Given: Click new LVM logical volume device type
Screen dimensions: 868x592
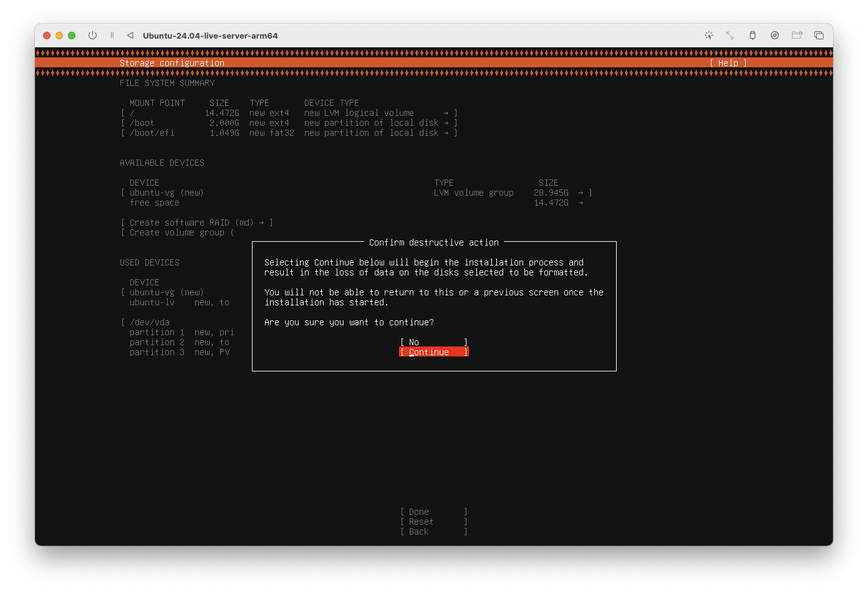Looking at the screenshot, I should click(x=359, y=113).
